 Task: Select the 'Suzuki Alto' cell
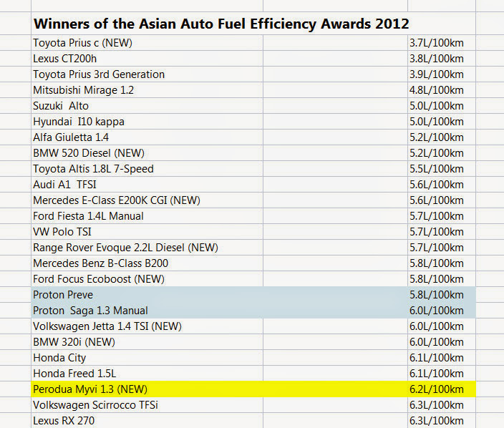click(x=147, y=106)
